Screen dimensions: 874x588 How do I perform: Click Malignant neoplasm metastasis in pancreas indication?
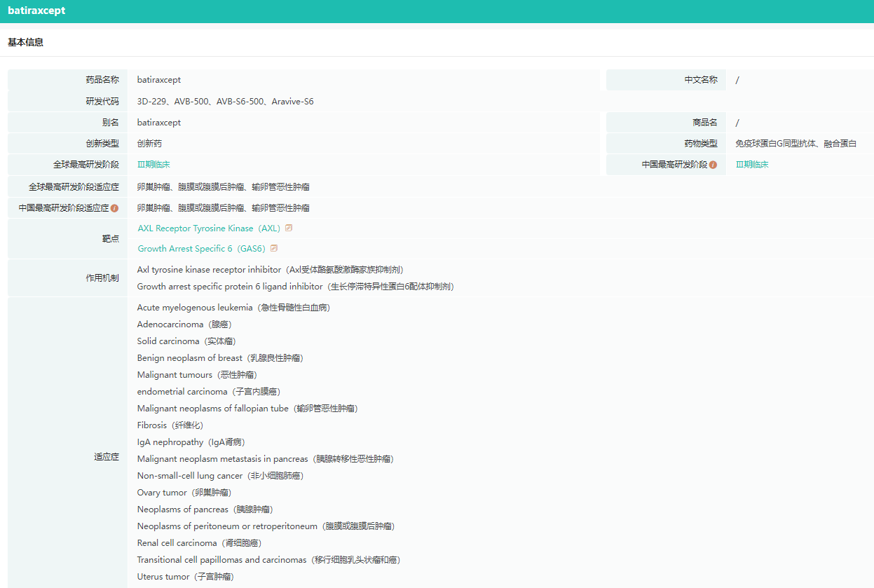point(266,459)
